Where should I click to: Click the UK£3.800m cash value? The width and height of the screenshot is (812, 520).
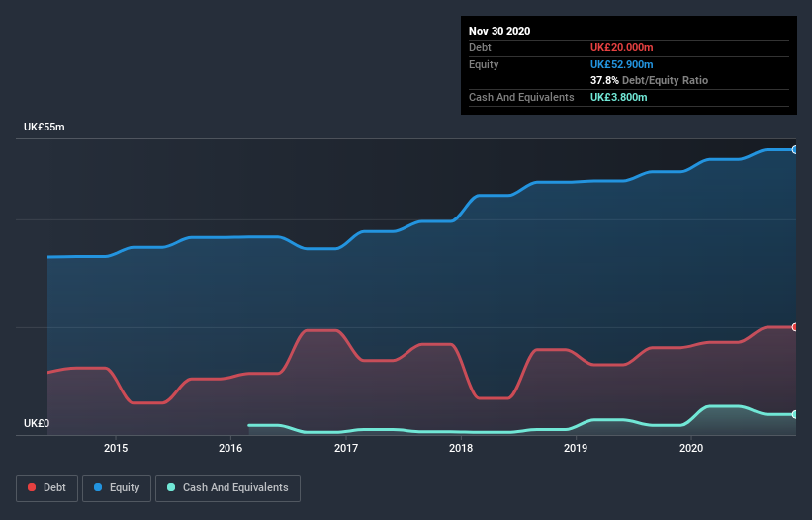[618, 97]
